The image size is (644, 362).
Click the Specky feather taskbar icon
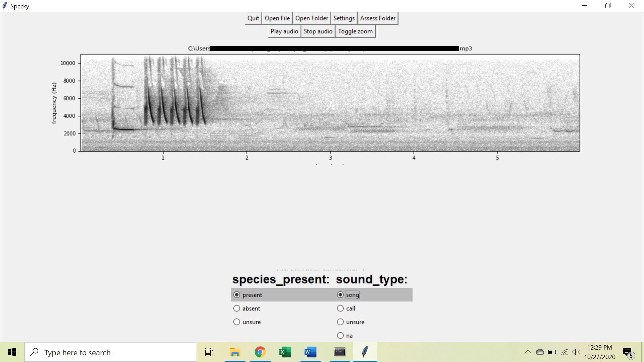coord(365,352)
